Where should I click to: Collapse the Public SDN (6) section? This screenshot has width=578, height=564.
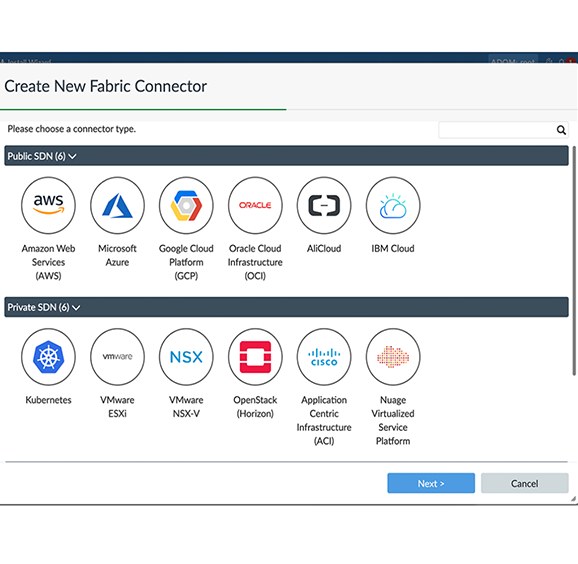(x=286, y=156)
